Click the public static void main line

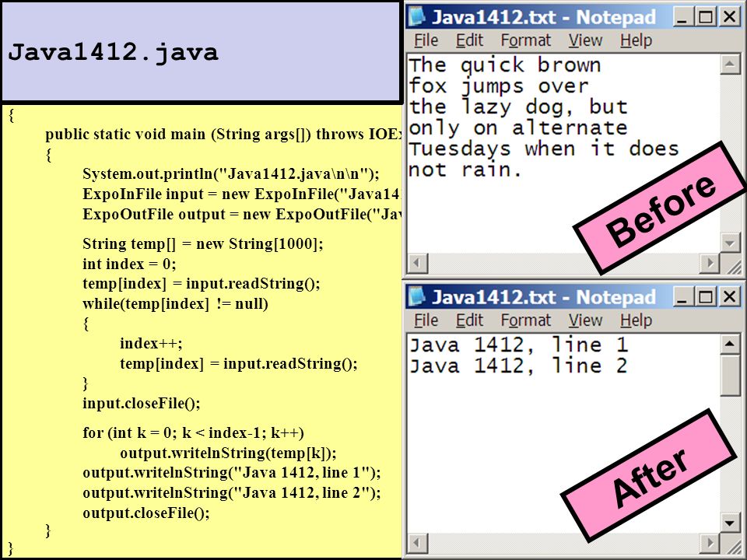pyautogui.click(x=224, y=135)
